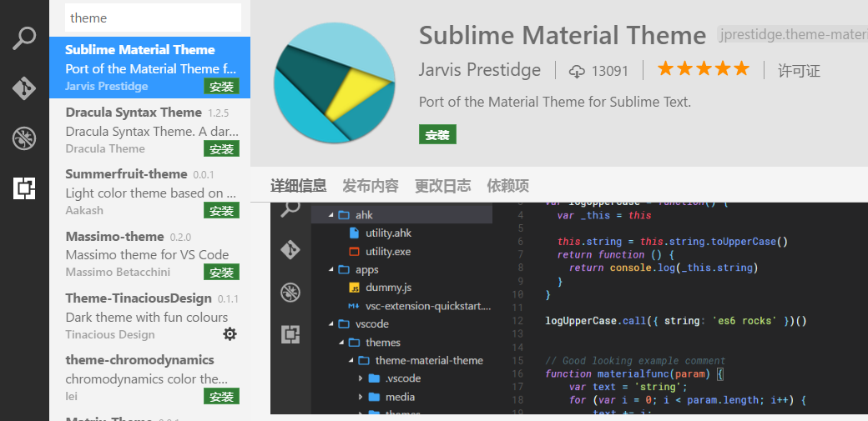Screen dimensions: 868x421
Task: Install Summerfruit-theme extension
Action: tap(221, 211)
